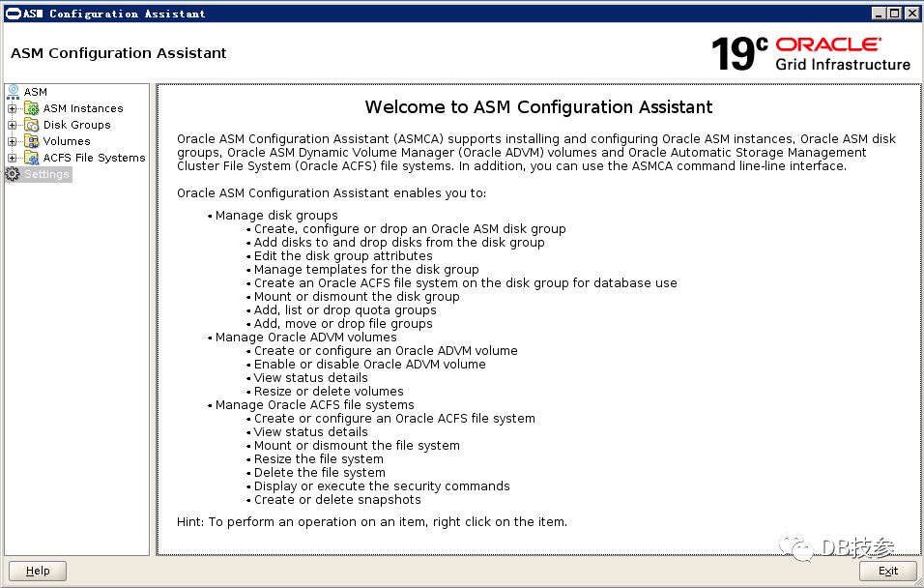The height and width of the screenshot is (588, 924).
Task: Click the ASM Instances folder icon
Action: tap(32, 108)
